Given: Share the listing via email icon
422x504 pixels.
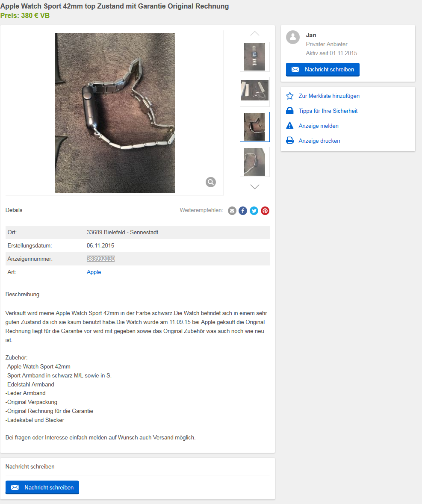Looking at the screenshot, I should [232, 211].
